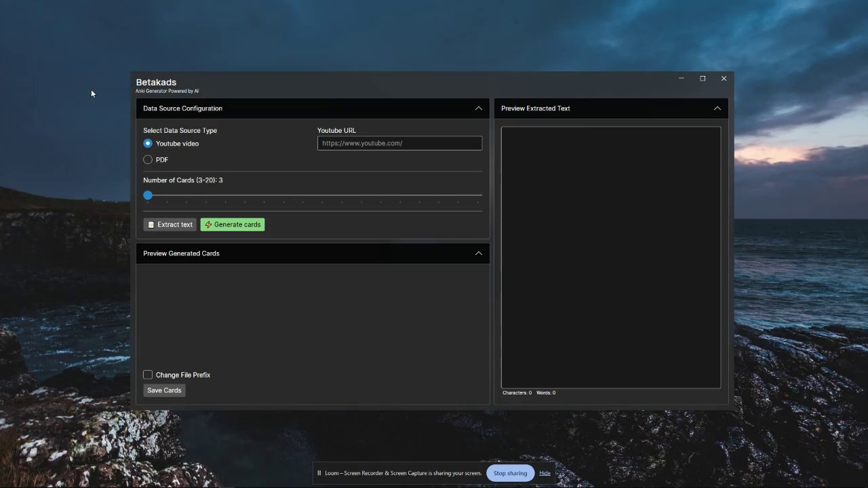Click the 'Anki Generator Powered by AI' subtitle
Viewport: 868px width, 488px height.
(167, 91)
